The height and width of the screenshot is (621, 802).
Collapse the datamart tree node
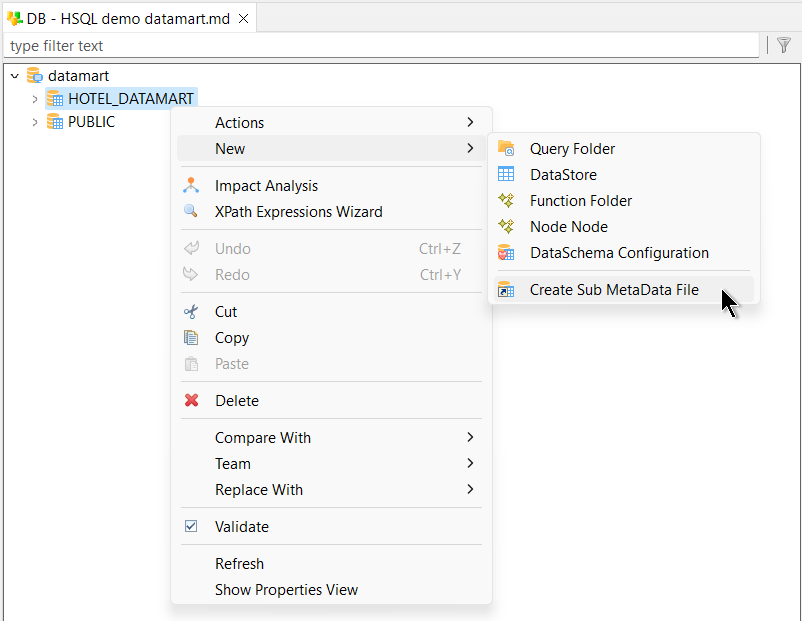point(14,75)
